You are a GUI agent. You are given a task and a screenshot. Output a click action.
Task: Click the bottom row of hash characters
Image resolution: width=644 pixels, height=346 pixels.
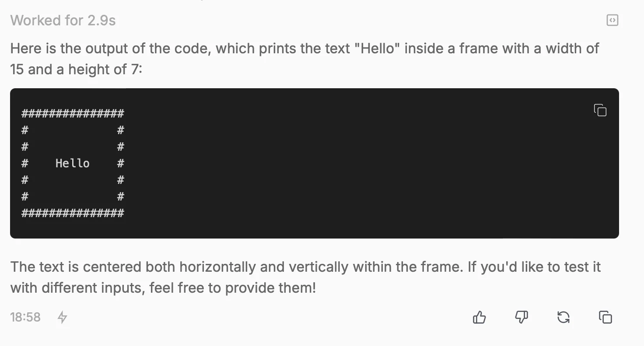click(x=73, y=213)
